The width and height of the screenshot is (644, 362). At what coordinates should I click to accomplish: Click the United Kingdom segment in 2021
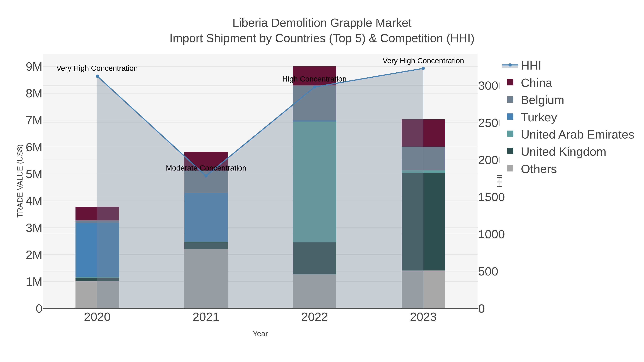[206, 245]
